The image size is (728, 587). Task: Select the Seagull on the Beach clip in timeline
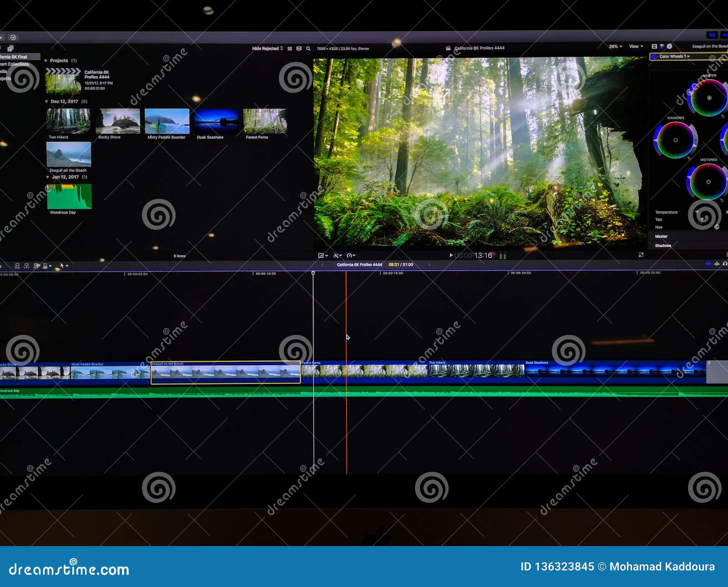pos(225,371)
